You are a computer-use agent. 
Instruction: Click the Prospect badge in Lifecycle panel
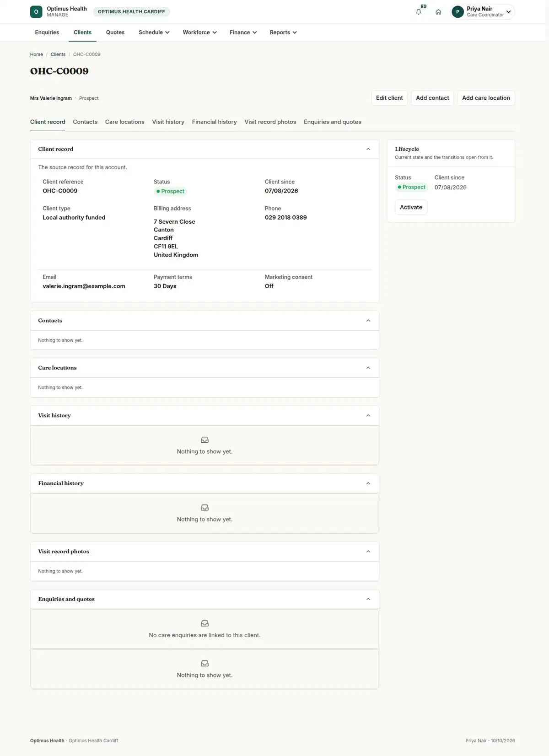pos(411,187)
